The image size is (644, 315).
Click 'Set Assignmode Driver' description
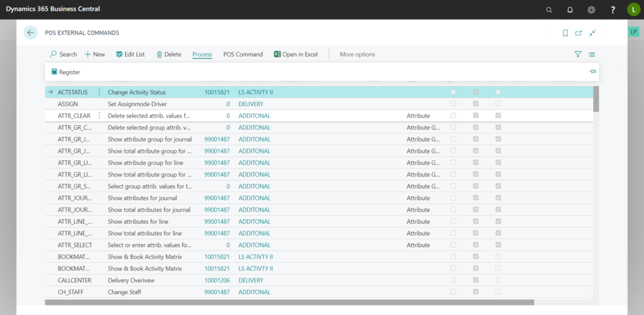pos(137,104)
